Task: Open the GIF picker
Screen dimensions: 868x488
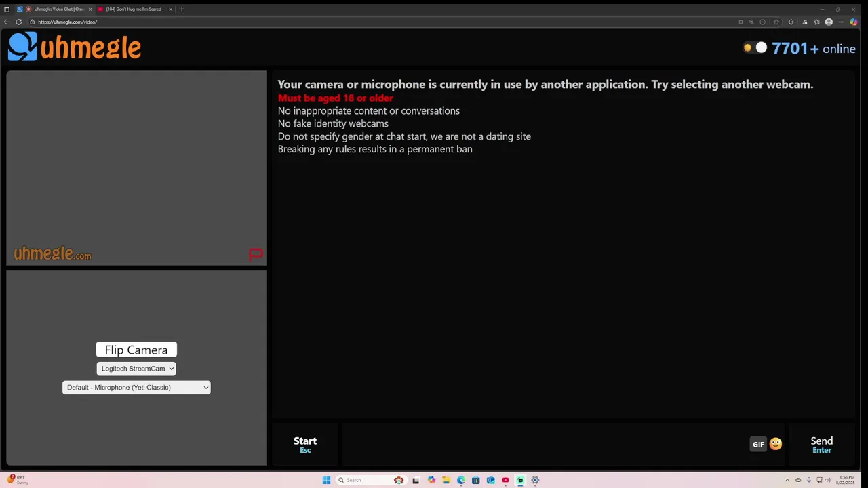Action: click(758, 445)
